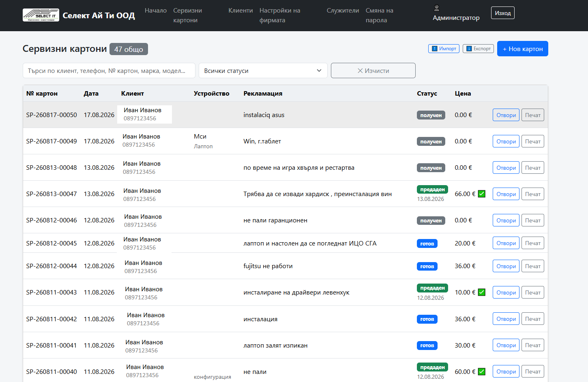Print card SP-260811-00040
This screenshot has height=382, width=588.
[x=533, y=371]
